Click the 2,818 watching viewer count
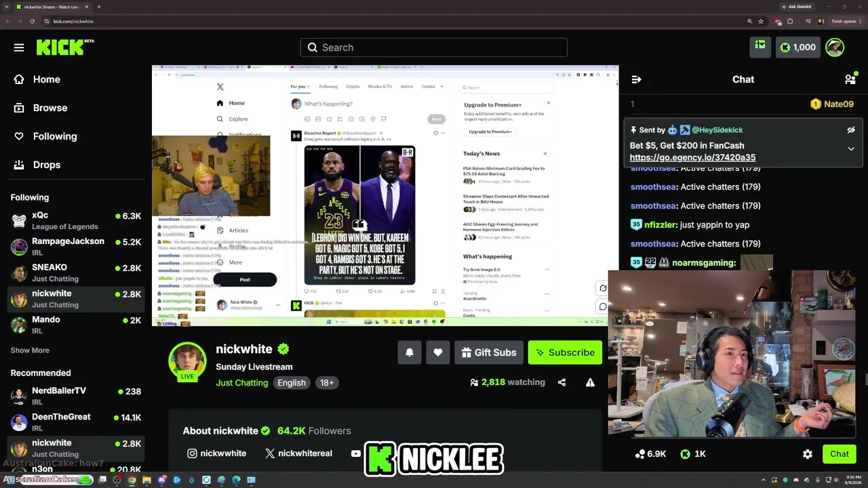Image resolution: width=868 pixels, height=488 pixels. 507,382
